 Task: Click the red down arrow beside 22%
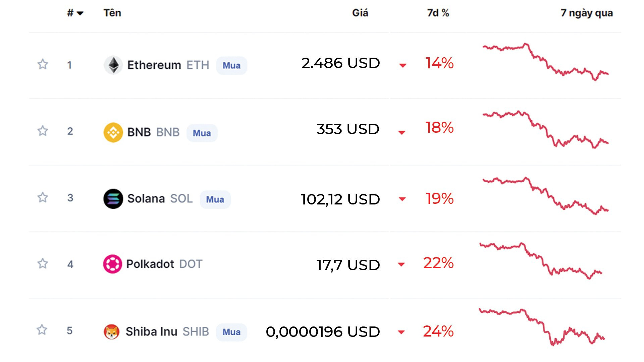(x=401, y=264)
